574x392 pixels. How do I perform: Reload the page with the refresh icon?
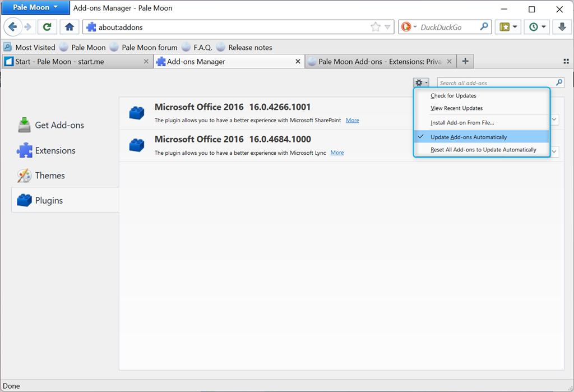click(x=47, y=27)
